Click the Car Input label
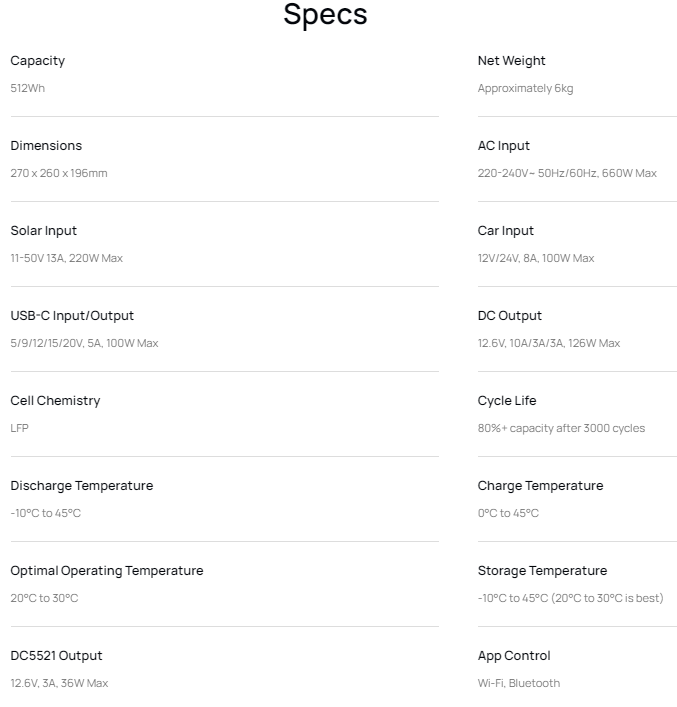677x707 pixels. pyautogui.click(x=506, y=231)
